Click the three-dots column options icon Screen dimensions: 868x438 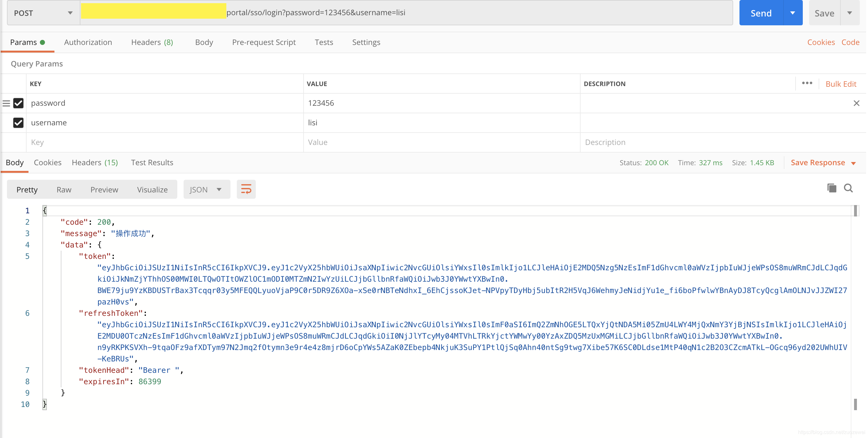tap(807, 83)
